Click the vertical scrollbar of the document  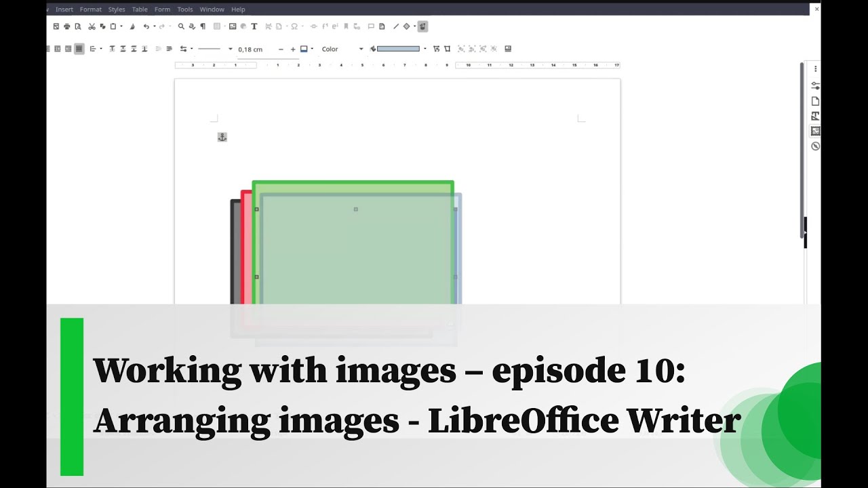point(802,149)
